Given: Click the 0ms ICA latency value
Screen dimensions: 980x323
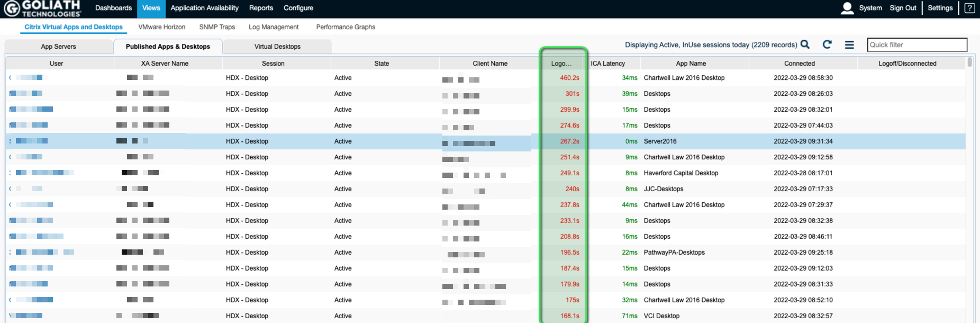Looking at the screenshot, I should tap(631, 141).
